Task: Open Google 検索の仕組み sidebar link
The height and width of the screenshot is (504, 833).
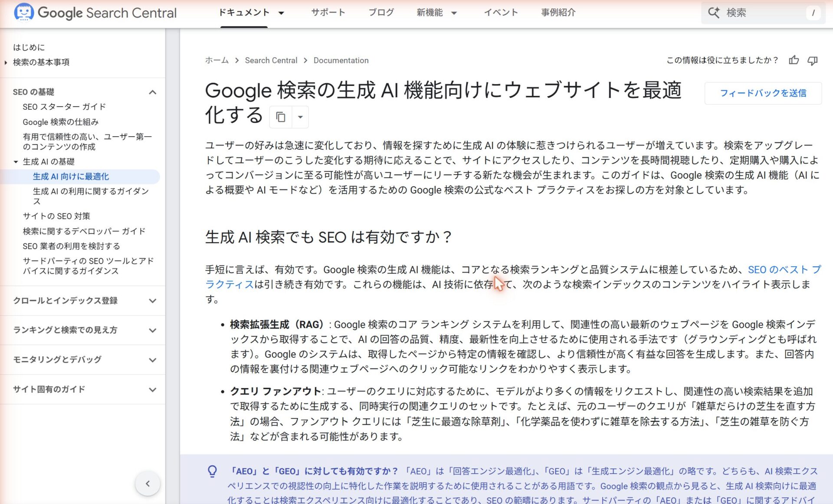Action: pos(61,122)
